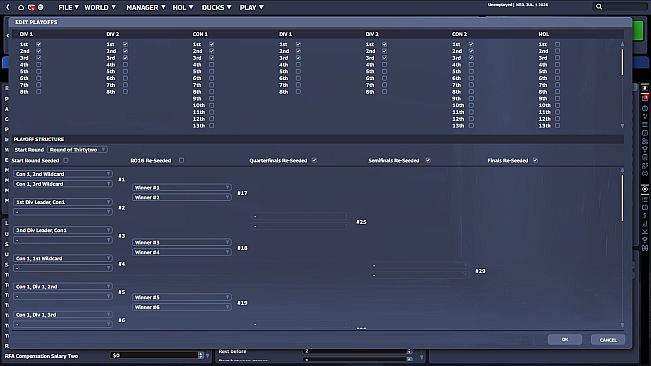Click the red team logo icon
The image size is (651, 366).
(x=31, y=7)
